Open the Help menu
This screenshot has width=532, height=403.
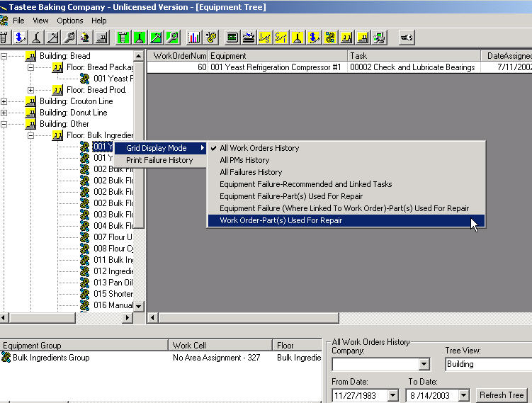pos(98,21)
